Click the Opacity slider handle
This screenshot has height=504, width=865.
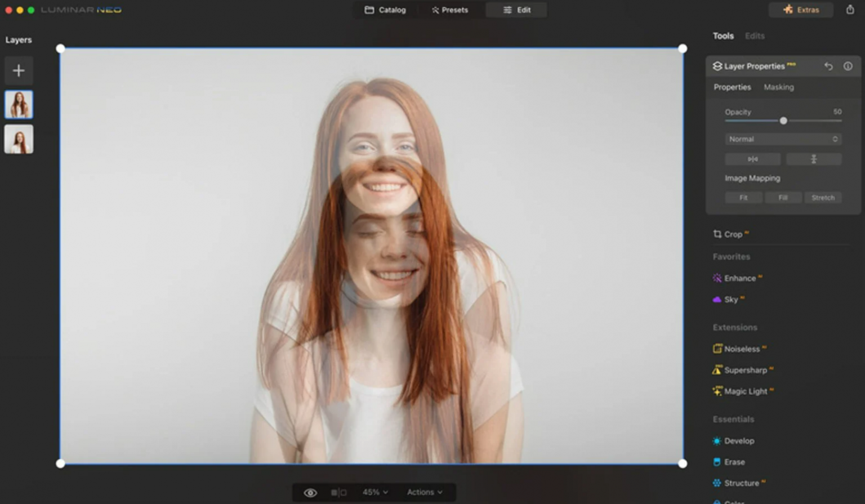click(783, 121)
